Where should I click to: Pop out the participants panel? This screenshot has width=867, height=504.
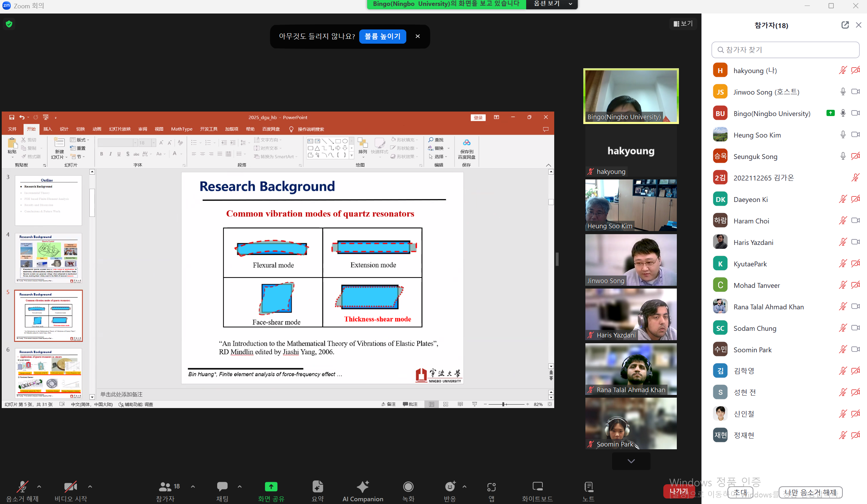pyautogui.click(x=845, y=25)
